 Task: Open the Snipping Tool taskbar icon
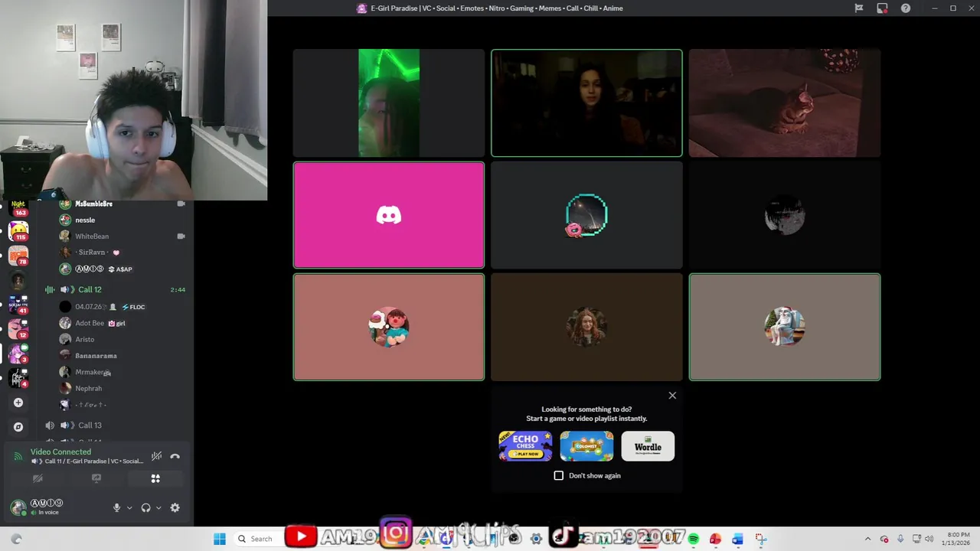click(x=760, y=539)
